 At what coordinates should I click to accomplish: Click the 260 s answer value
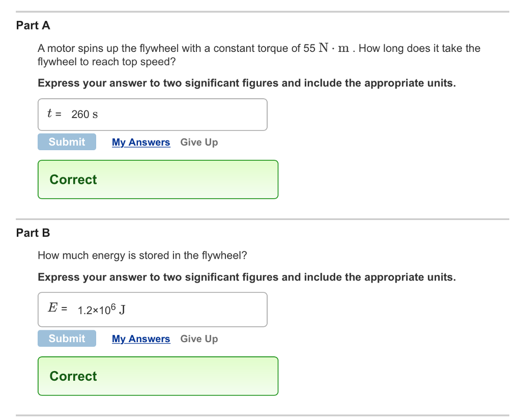pyautogui.click(x=84, y=115)
